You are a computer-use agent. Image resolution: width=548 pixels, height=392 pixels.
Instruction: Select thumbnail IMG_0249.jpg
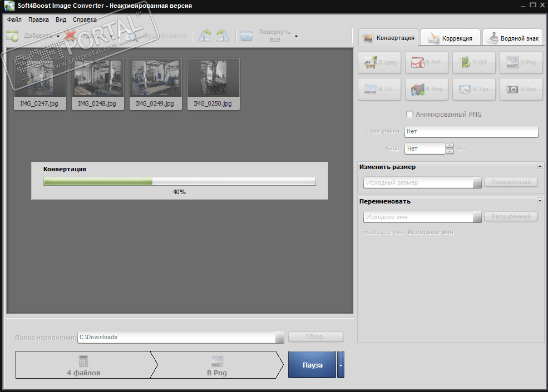pos(156,84)
